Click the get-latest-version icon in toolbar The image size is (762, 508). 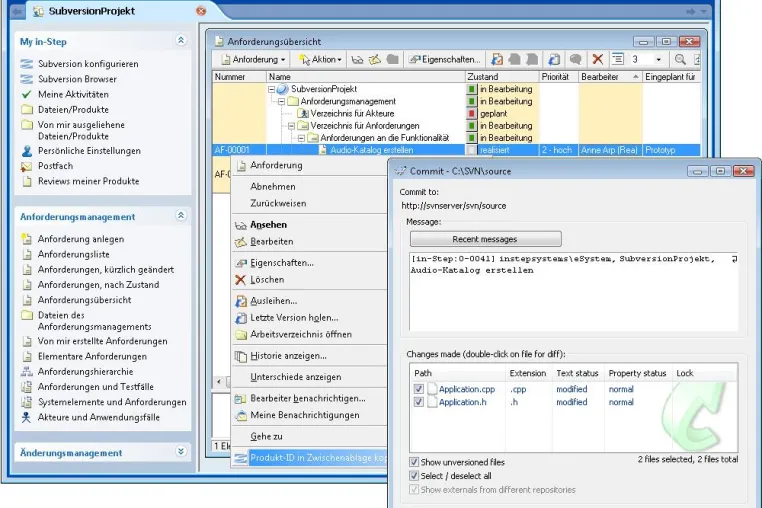point(554,59)
